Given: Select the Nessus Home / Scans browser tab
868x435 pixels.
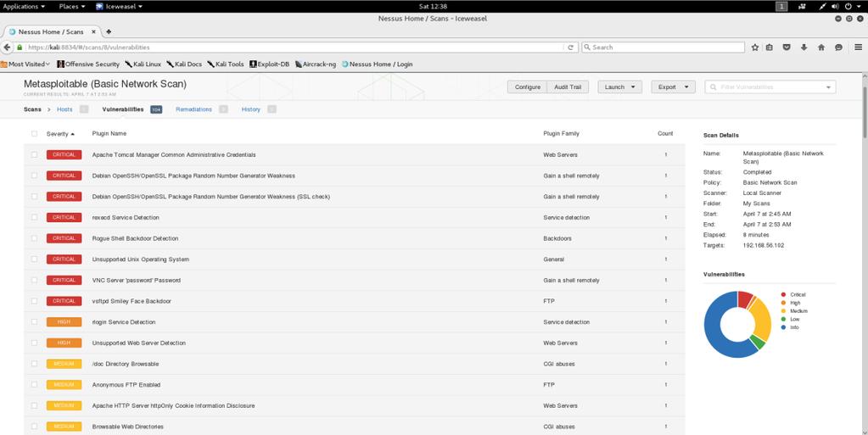Looking at the screenshot, I should 51,32.
